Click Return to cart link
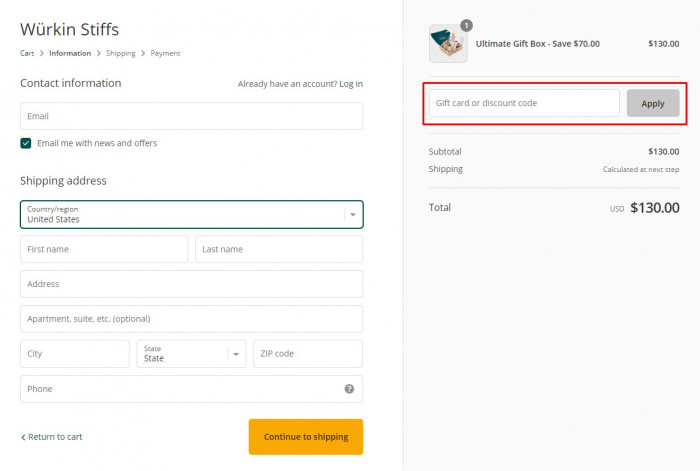Image resolution: width=700 pixels, height=471 pixels. pyautogui.click(x=52, y=437)
